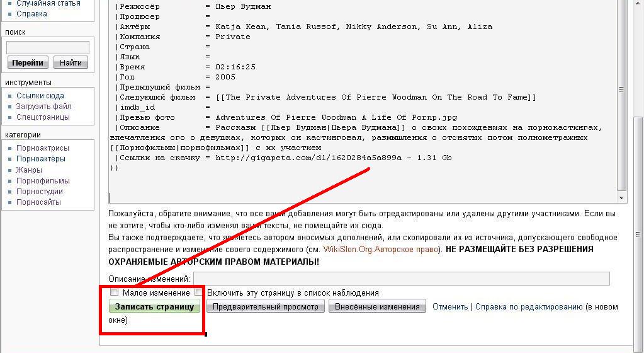Open "Ссылки сюда" in the tools section

click(x=40, y=96)
